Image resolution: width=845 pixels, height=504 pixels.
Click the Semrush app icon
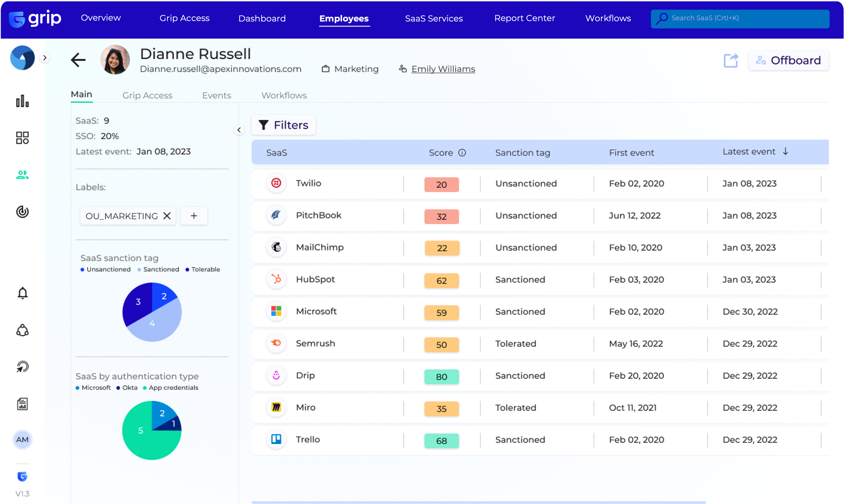pyautogui.click(x=276, y=343)
